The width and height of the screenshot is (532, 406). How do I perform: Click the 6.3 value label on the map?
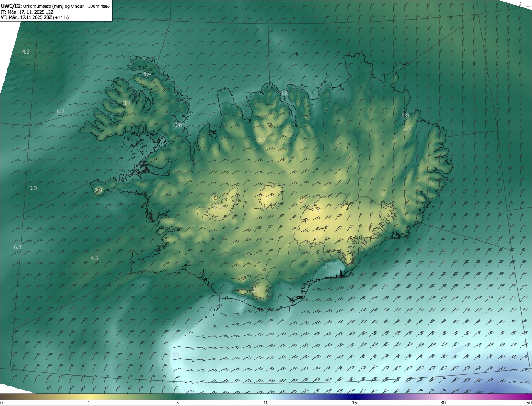coord(17,247)
